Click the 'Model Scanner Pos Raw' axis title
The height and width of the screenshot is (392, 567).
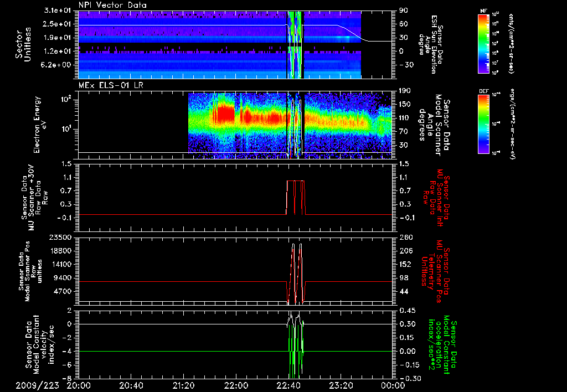[30, 271]
